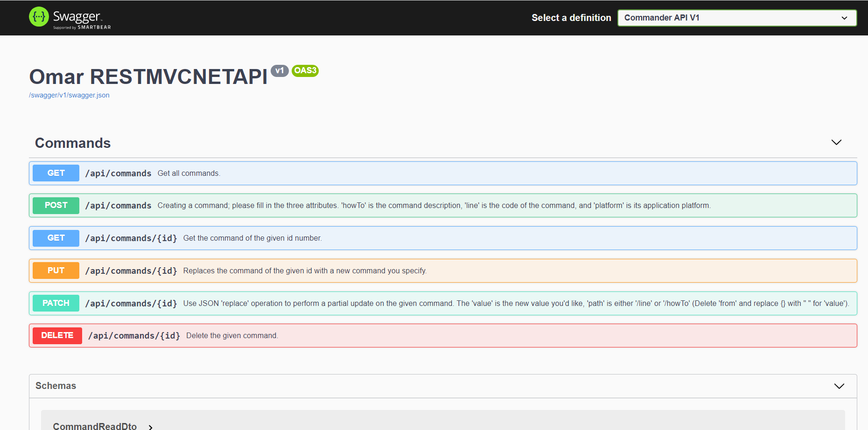Image resolution: width=868 pixels, height=430 pixels.
Task: Click the v1 version badge
Action: (280, 71)
